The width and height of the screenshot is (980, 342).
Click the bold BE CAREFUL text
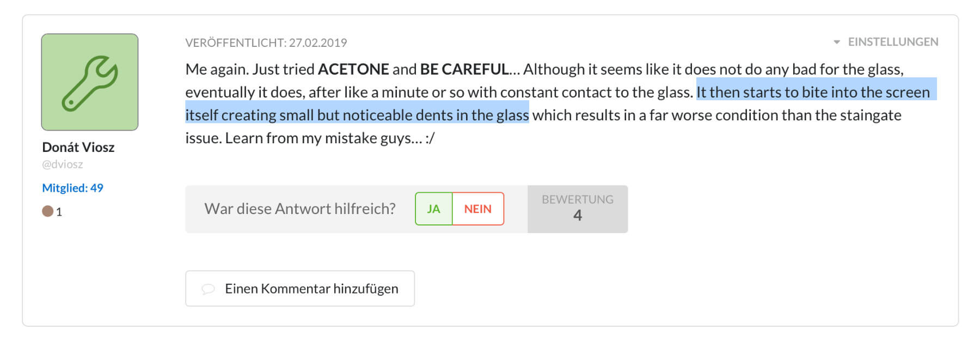pyautogui.click(x=464, y=69)
